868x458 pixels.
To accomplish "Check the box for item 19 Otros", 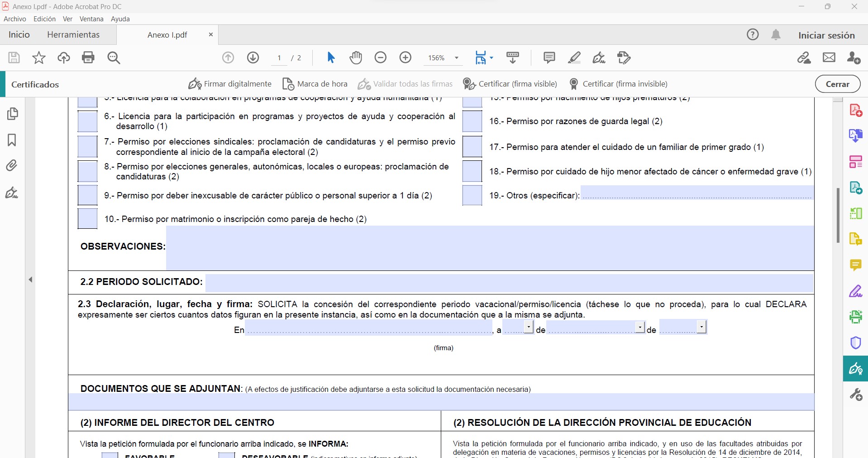I will point(472,195).
